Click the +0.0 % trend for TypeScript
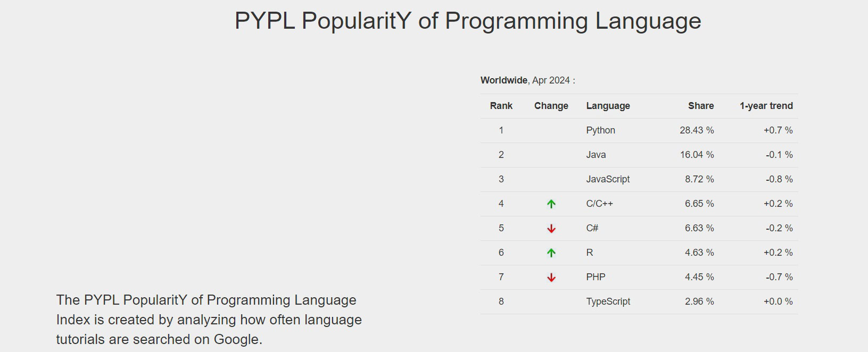The width and height of the screenshot is (868, 352). [778, 301]
